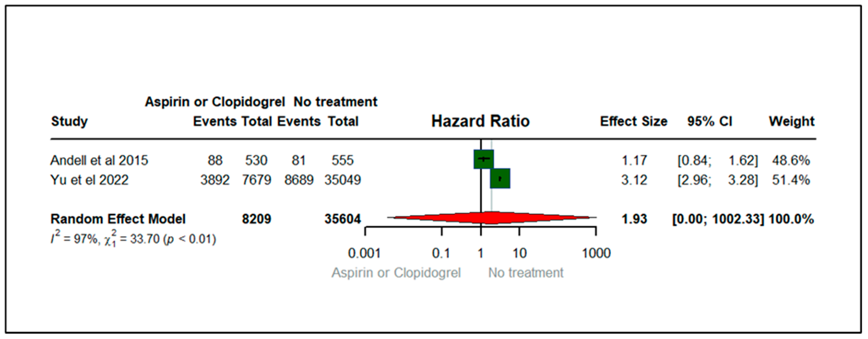Click the axis tick label 10

click(519, 253)
